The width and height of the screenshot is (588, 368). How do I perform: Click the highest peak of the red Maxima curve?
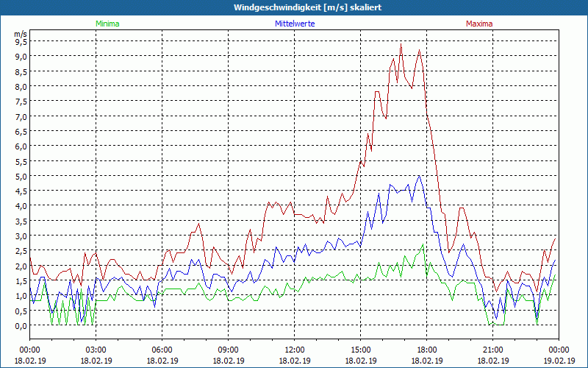[x=401, y=45]
